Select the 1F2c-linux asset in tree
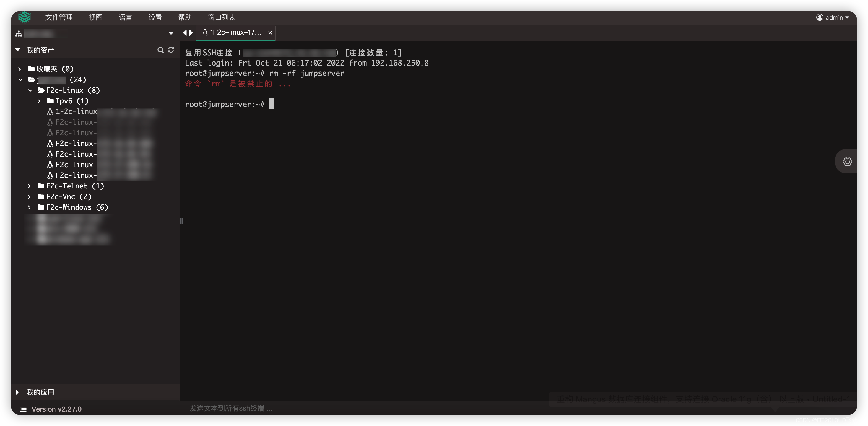Screen dimensions: 868x426 pyautogui.click(x=76, y=112)
